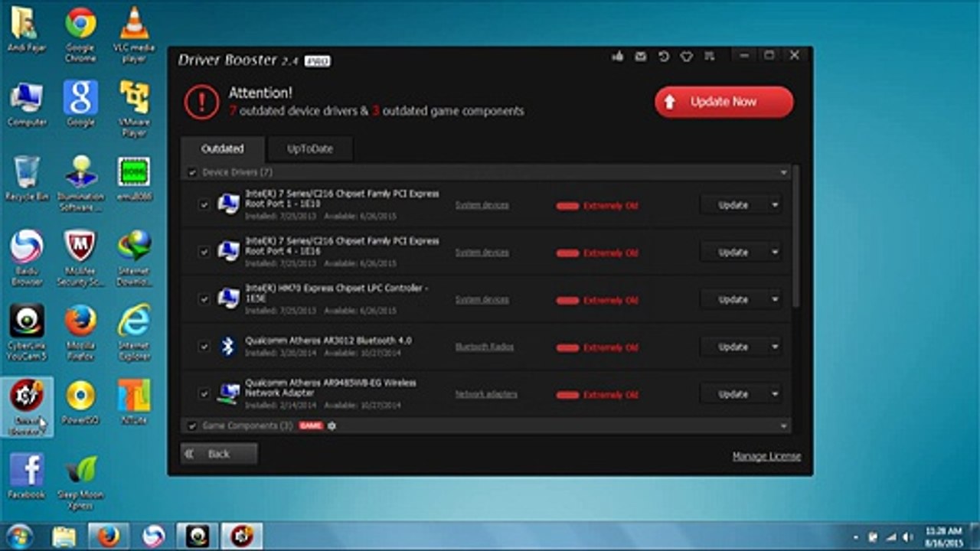Image resolution: width=980 pixels, height=551 pixels.
Task: Click the driver list vertical scrollbar
Action: tap(797, 237)
